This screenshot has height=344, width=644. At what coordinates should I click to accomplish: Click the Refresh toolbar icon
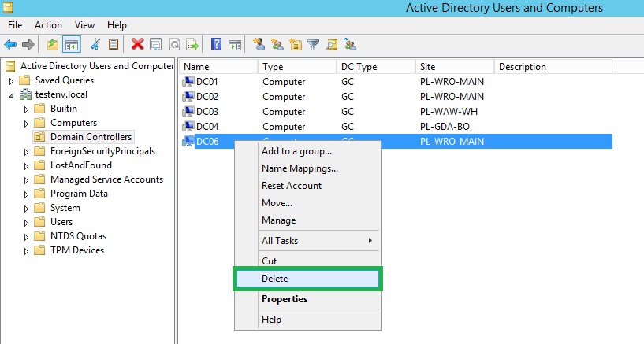point(174,44)
